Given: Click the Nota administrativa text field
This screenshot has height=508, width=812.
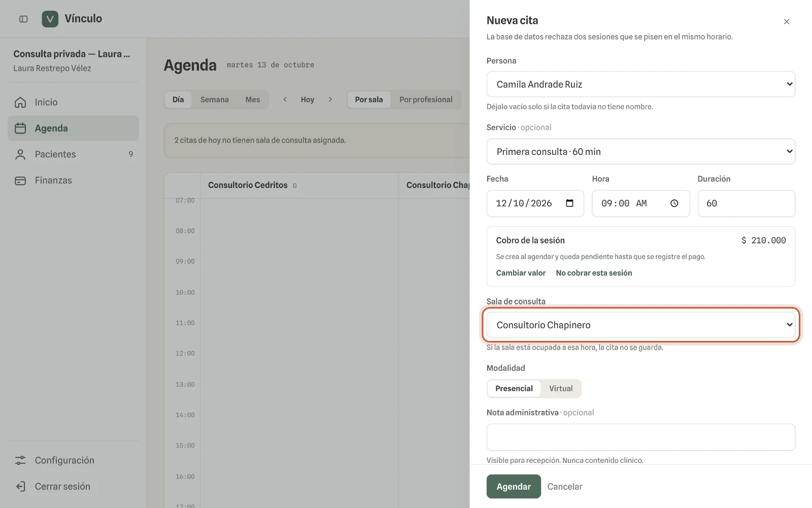Looking at the screenshot, I should tap(641, 437).
